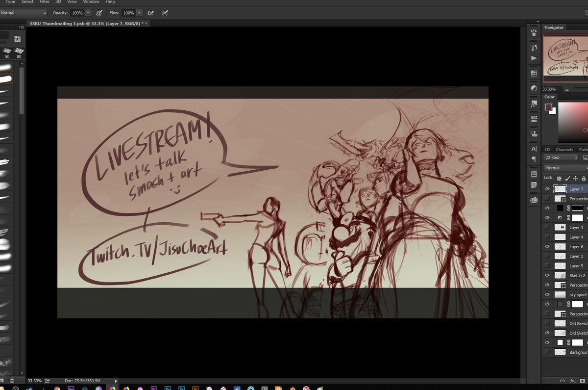Open the Paragraph panel icon
Screen dimensions: 588x390
[x=534, y=159]
